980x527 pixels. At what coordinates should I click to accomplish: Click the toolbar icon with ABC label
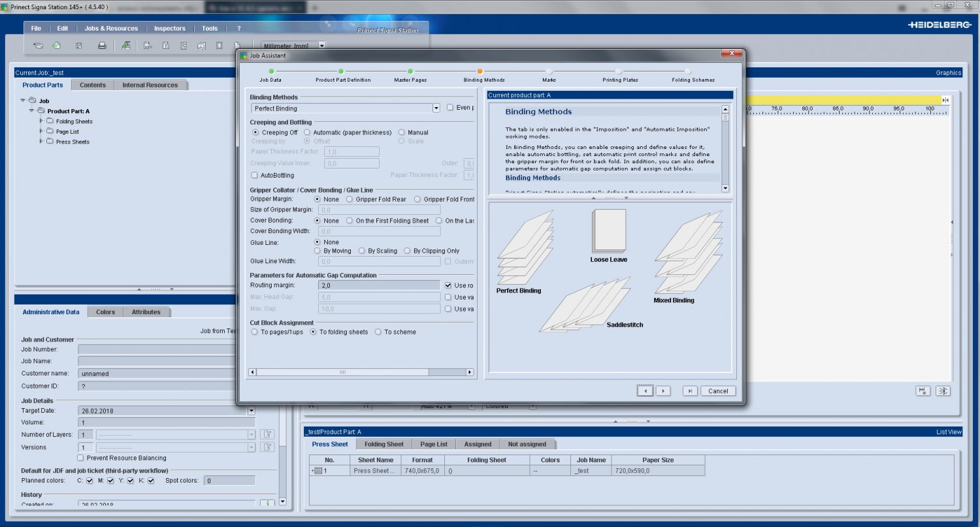(x=148, y=46)
